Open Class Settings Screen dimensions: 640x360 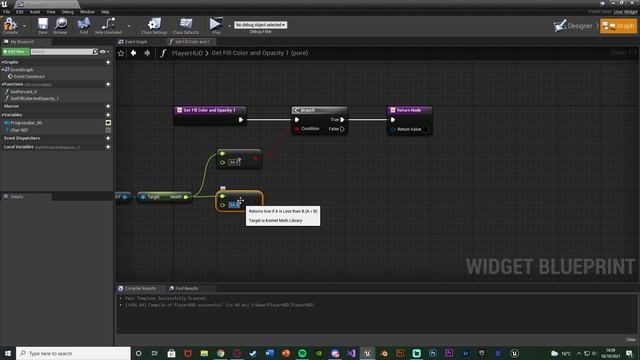tap(154, 25)
